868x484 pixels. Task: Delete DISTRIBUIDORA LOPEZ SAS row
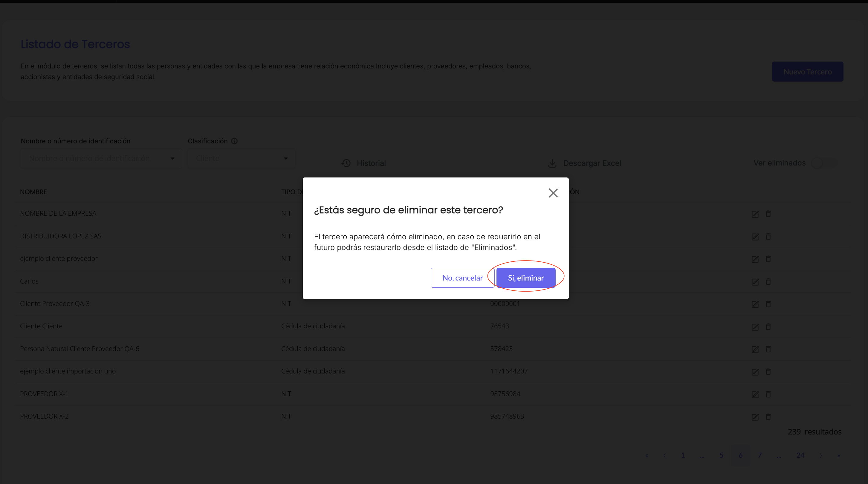click(x=768, y=236)
